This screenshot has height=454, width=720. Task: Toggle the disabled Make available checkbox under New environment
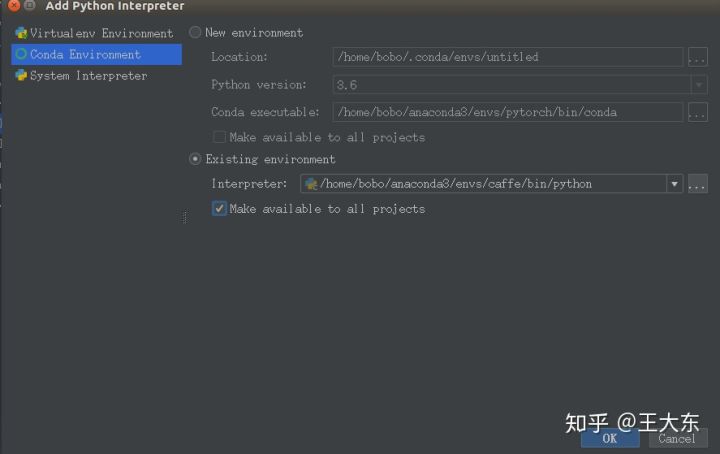click(x=219, y=137)
